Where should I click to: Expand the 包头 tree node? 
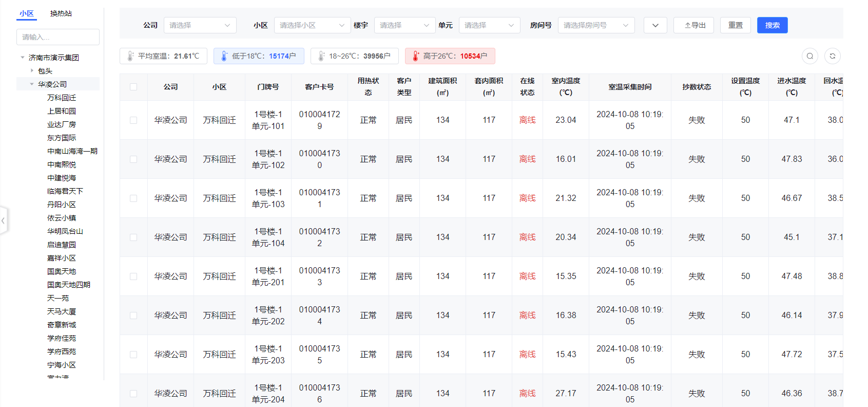tap(32, 71)
